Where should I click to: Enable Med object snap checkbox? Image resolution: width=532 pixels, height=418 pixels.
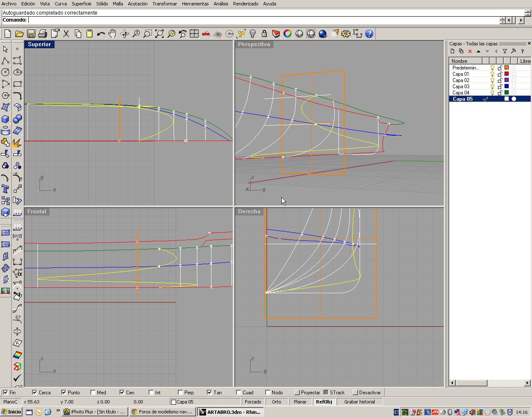93,392
